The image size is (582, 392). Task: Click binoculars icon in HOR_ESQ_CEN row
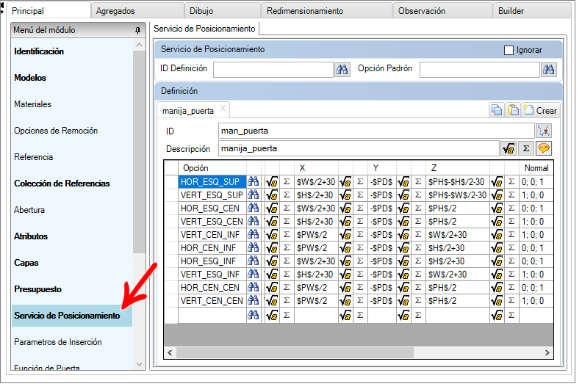254,208
